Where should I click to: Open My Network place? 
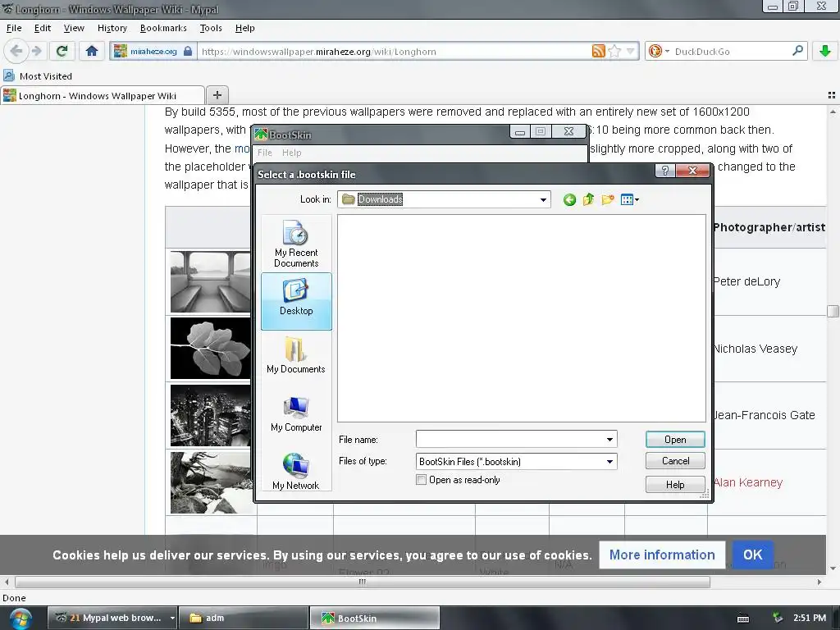295,471
